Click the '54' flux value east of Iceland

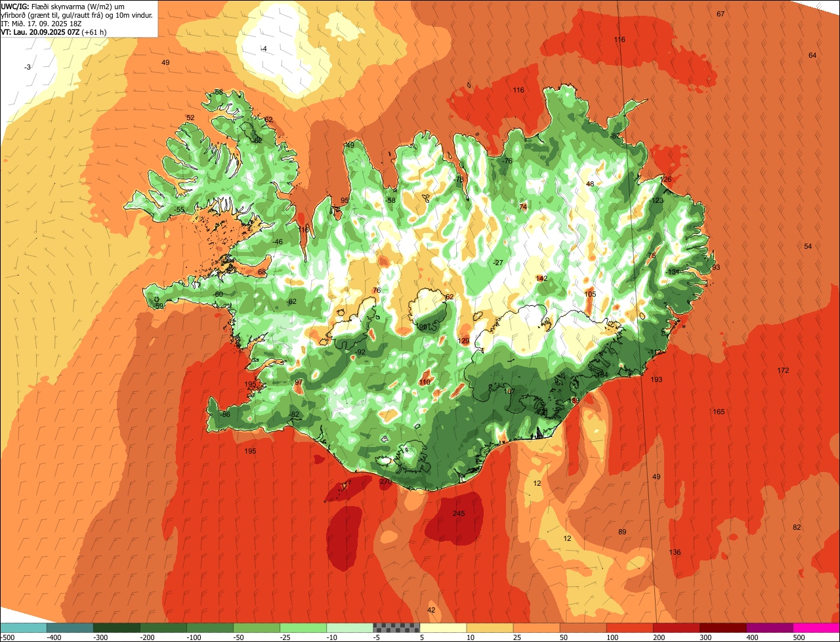click(x=808, y=247)
